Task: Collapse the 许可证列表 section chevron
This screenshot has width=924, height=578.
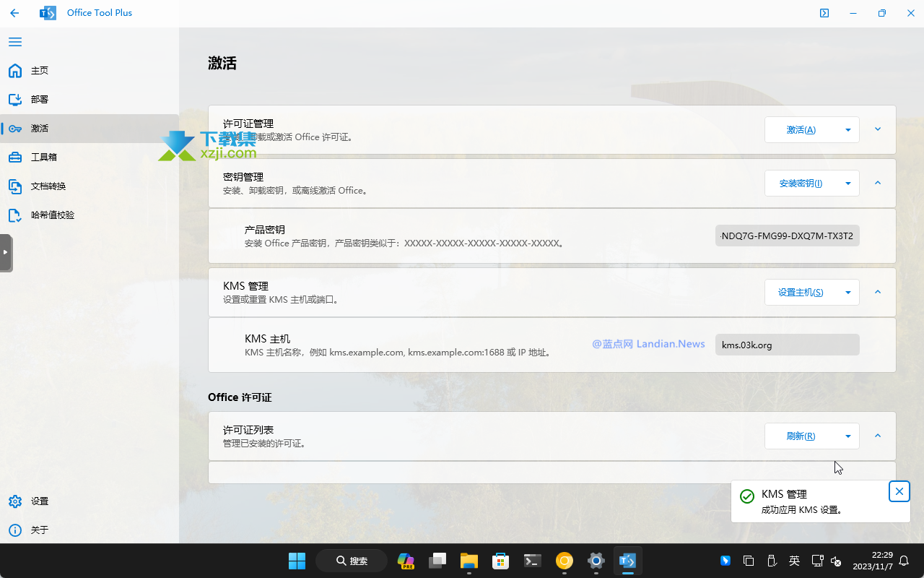Action: coord(878,436)
